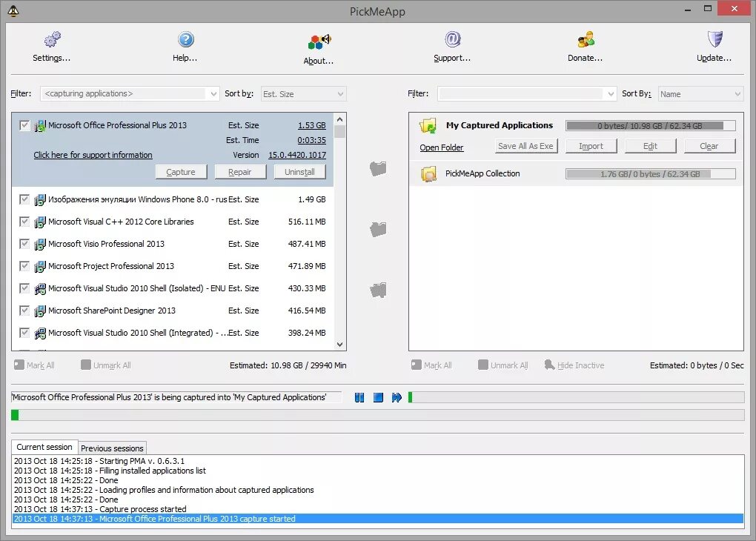Open the left Filter capturing applications dropdown
The width and height of the screenshot is (756, 541).
click(x=130, y=93)
